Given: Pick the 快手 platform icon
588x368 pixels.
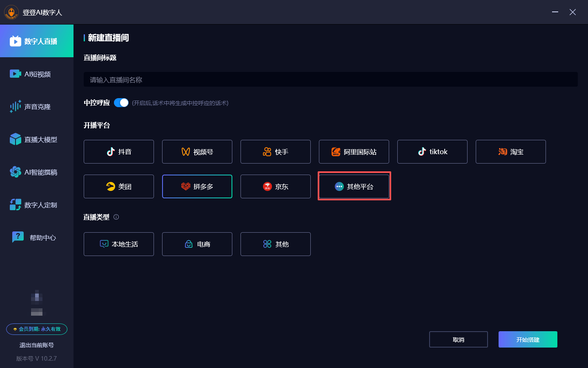Looking at the screenshot, I should coord(267,152).
